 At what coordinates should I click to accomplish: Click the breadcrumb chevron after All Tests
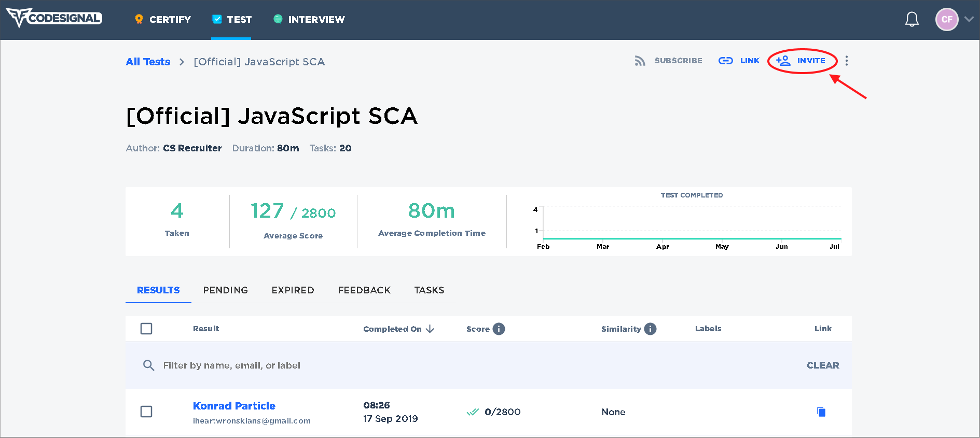point(182,62)
